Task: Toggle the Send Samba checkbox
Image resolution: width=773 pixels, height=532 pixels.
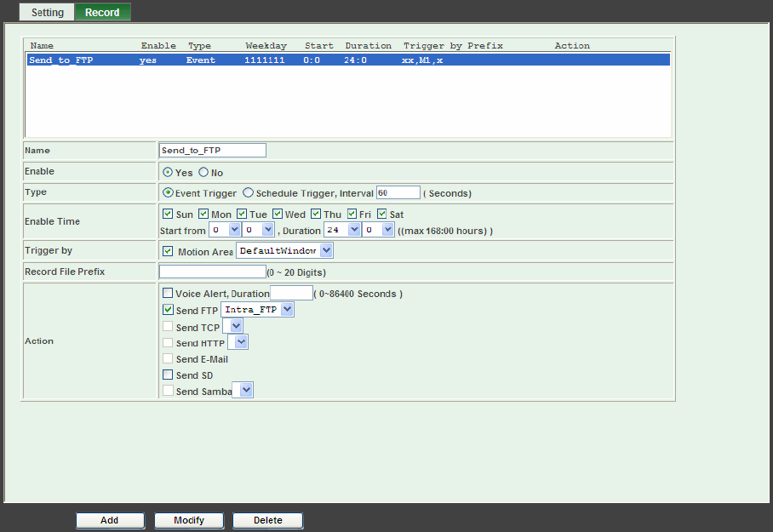Action: [x=168, y=391]
